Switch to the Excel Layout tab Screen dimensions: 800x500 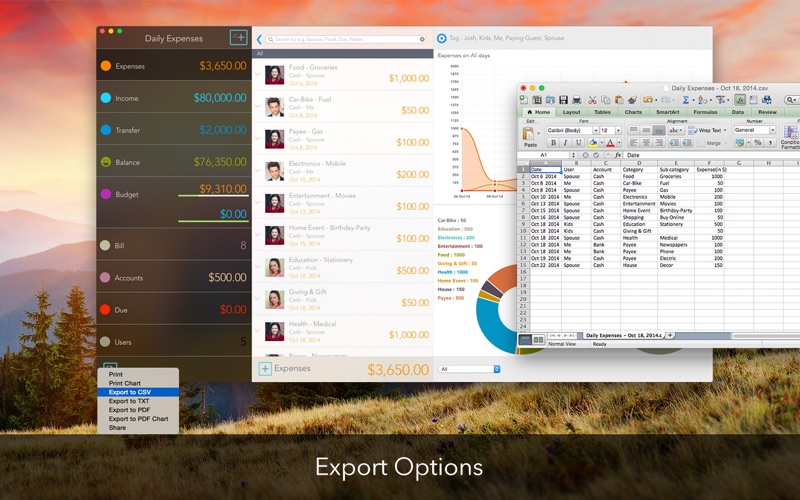point(571,112)
